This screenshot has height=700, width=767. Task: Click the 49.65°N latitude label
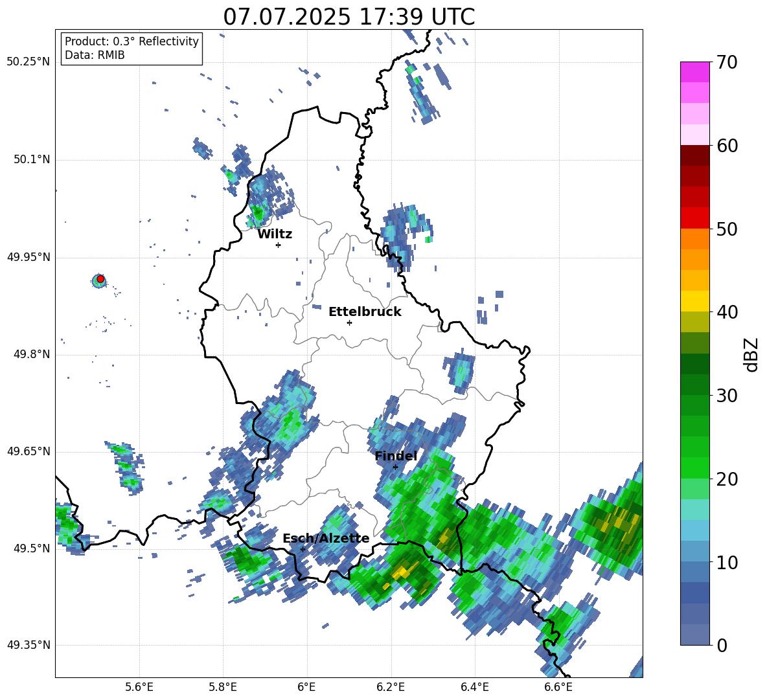[29, 451]
